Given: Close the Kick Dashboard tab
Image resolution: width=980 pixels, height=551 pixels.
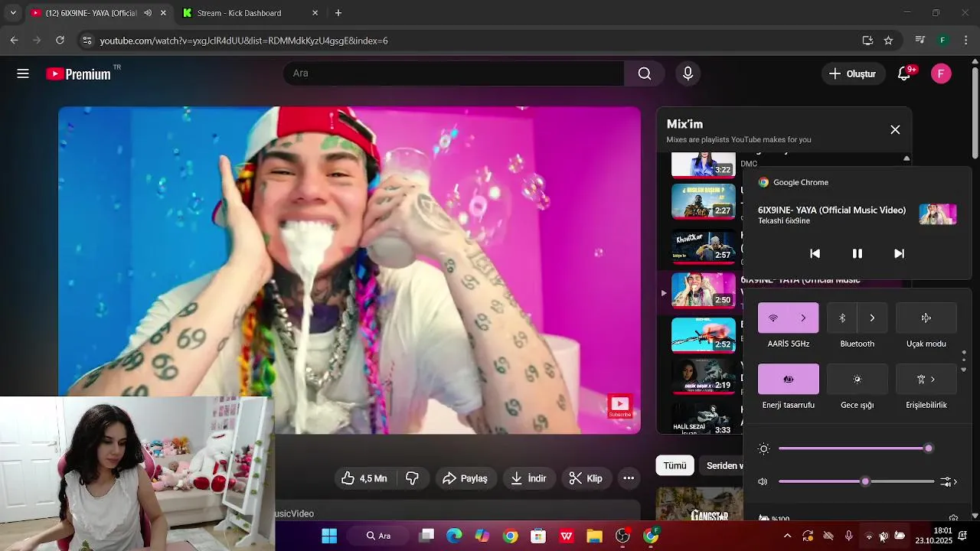Looking at the screenshot, I should (315, 13).
